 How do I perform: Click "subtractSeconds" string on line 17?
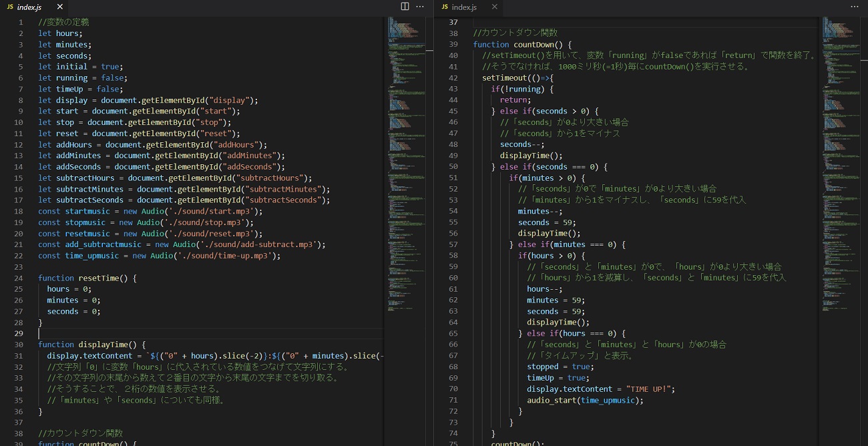[284, 200]
